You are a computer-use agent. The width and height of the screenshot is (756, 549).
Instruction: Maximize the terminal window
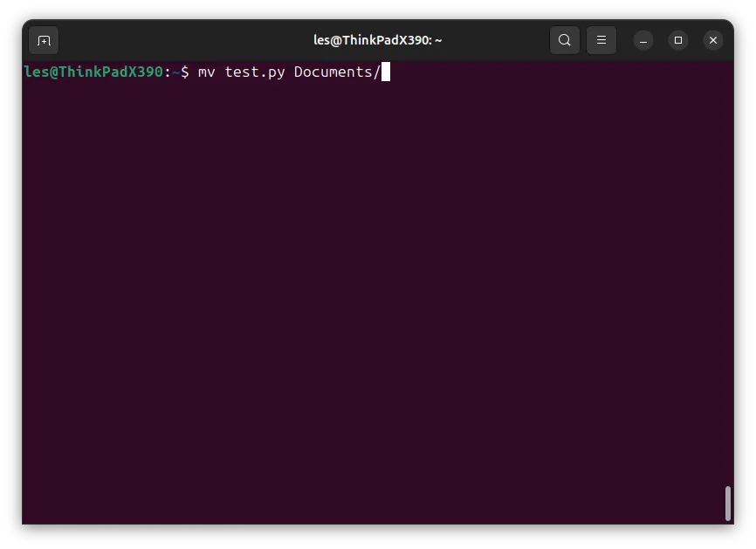[x=678, y=40]
